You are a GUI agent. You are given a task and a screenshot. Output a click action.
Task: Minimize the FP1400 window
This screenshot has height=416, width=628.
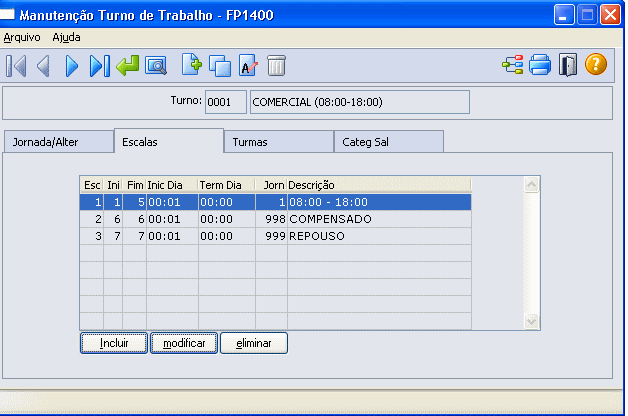coord(564,15)
